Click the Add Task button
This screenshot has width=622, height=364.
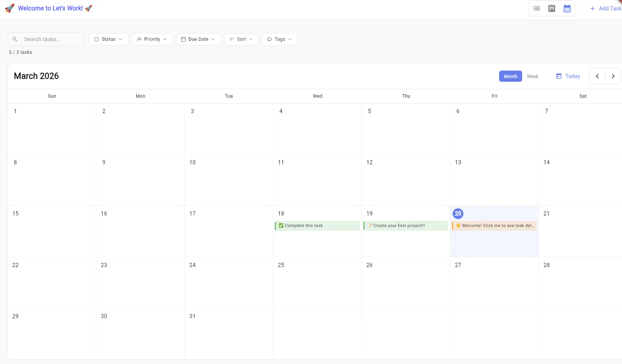605,8
